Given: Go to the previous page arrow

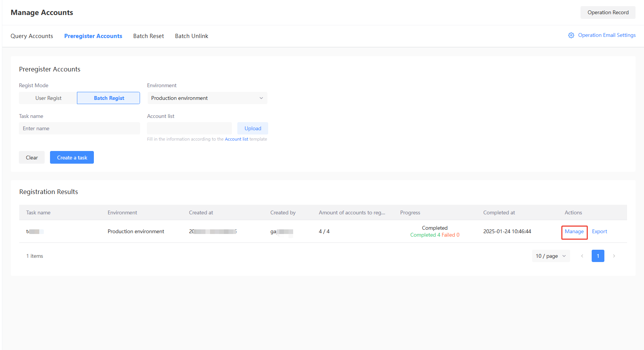Looking at the screenshot, I should (x=582, y=256).
